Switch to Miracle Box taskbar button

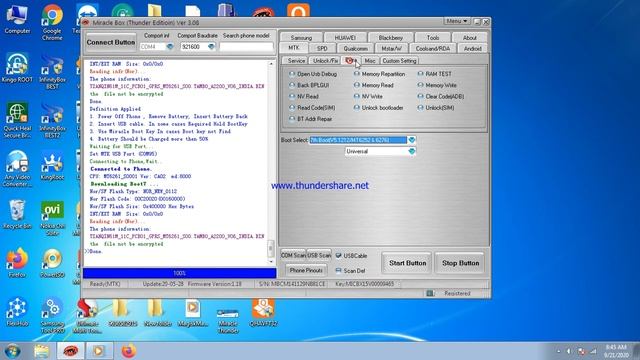(x=70, y=351)
